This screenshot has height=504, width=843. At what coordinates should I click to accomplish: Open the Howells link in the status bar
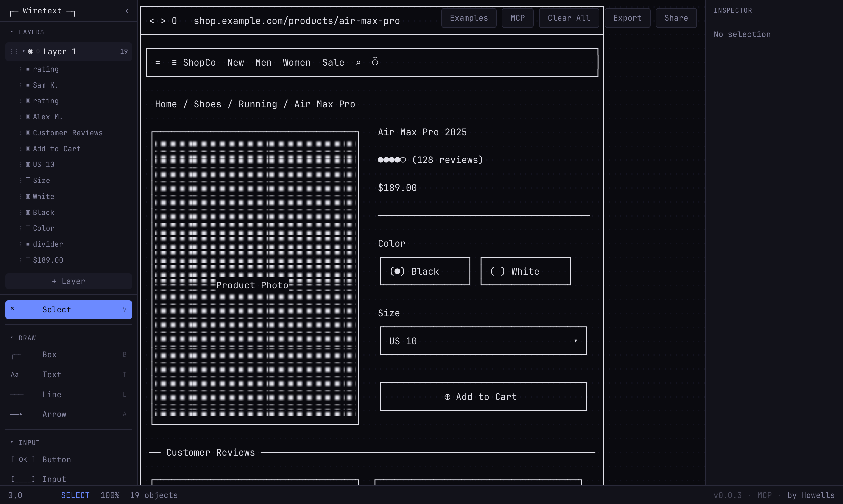pyautogui.click(x=817, y=495)
